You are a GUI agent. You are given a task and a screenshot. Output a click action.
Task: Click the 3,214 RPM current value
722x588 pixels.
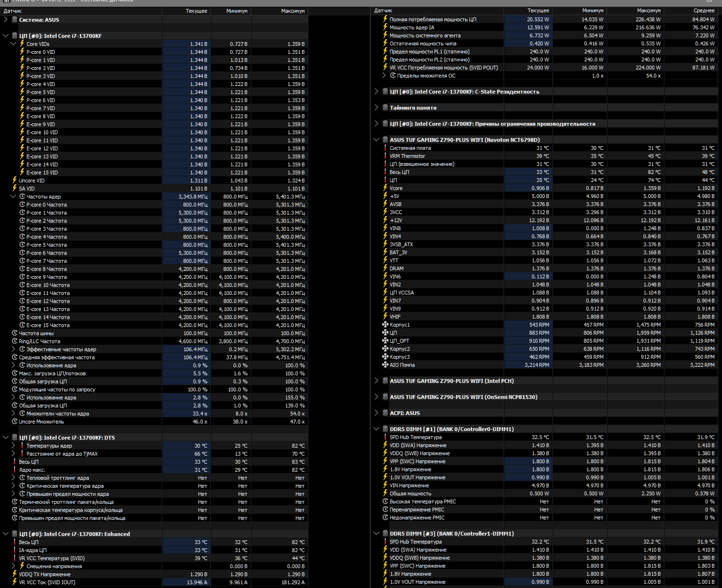537,365
